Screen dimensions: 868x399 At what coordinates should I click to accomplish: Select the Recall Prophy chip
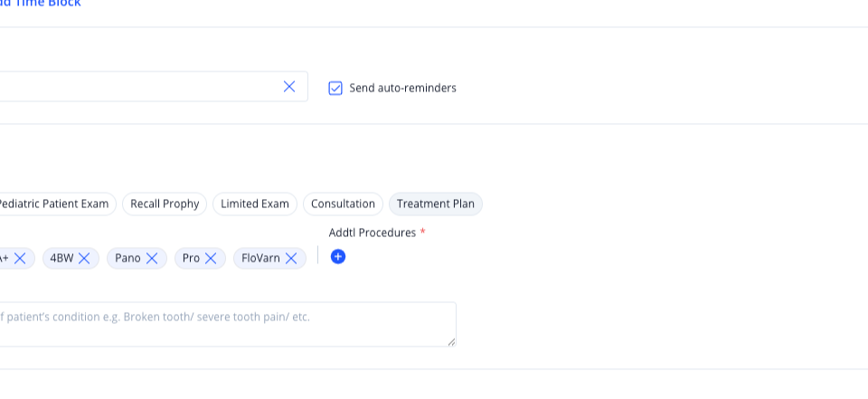point(165,204)
